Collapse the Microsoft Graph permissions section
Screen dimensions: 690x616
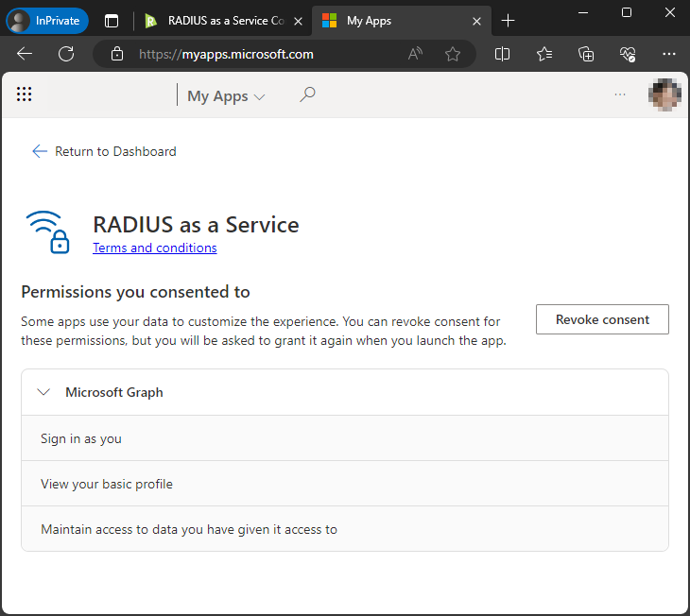tap(43, 392)
